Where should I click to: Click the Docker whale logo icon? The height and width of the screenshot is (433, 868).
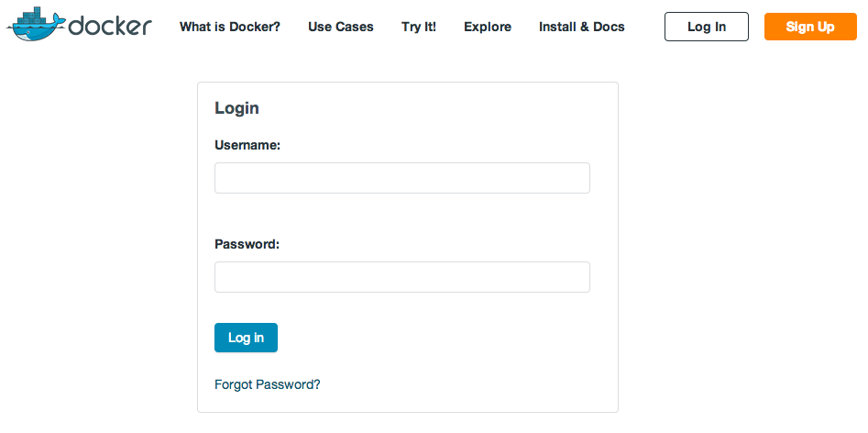pyautogui.click(x=35, y=28)
